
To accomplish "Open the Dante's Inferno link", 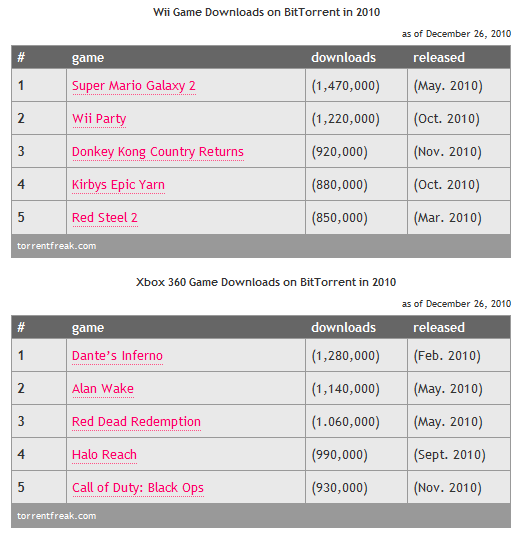I will point(117,356).
